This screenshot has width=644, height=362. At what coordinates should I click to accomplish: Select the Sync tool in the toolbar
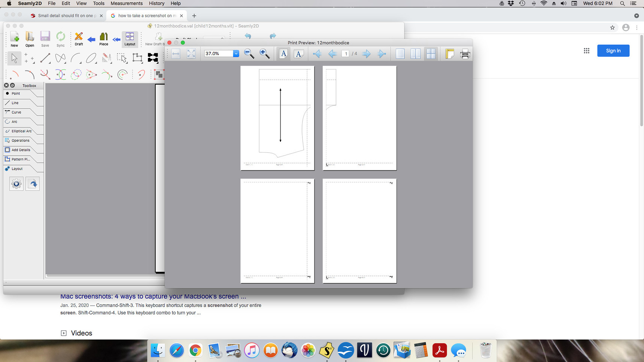(60, 39)
